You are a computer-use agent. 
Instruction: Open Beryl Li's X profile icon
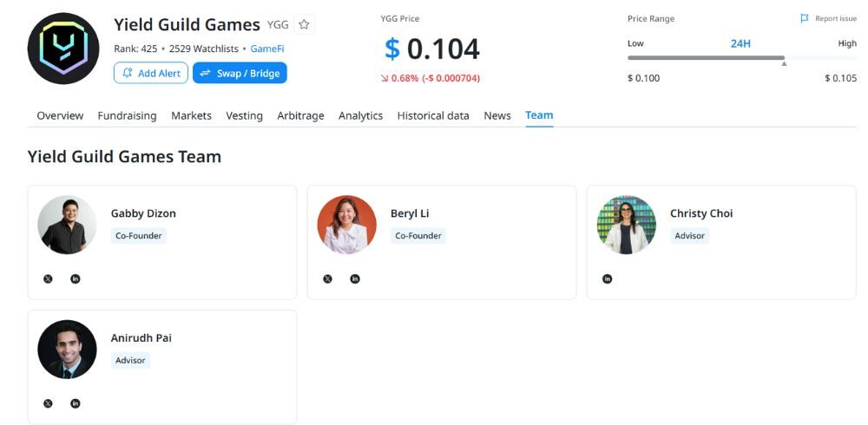pyautogui.click(x=328, y=279)
